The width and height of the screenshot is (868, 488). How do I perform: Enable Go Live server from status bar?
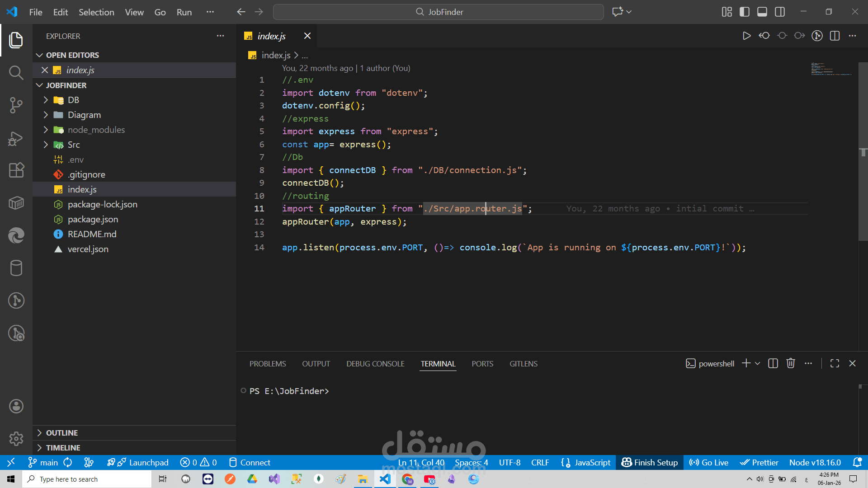[x=708, y=462]
